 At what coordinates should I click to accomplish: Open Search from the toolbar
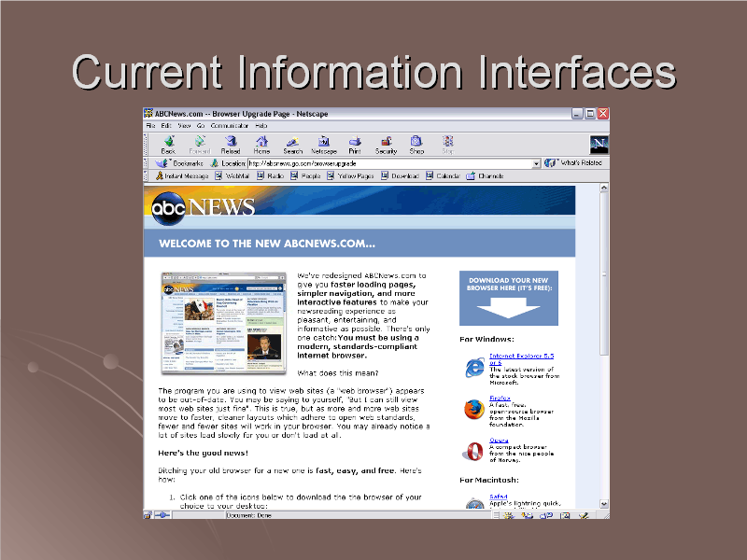click(292, 145)
